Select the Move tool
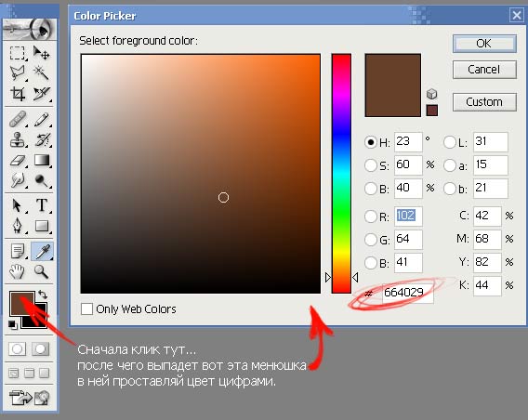 (x=42, y=53)
